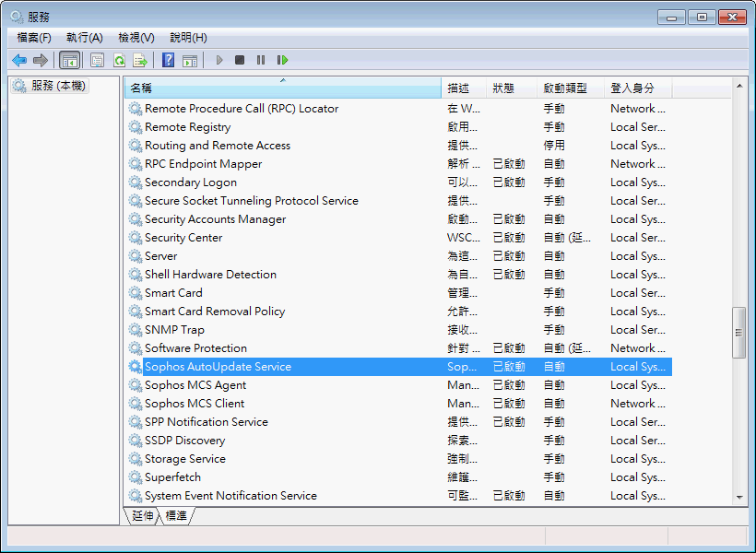Start the service with the play icon

pos(219,60)
